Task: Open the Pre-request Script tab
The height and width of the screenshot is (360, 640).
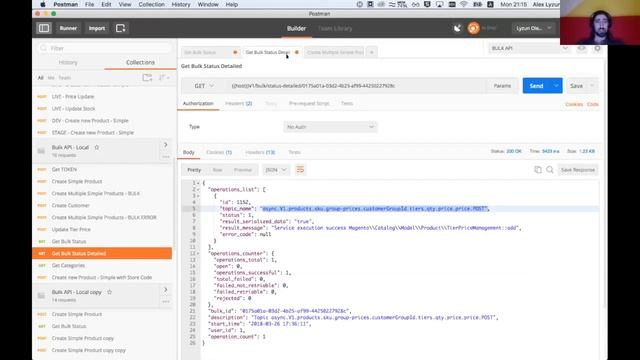Action: click(x=309, y=103)
